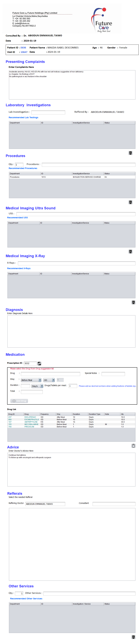Select the AMITRIPTYLINE row in Drug List
Viewport: 139px width, 644px height.
pos(31,422)
